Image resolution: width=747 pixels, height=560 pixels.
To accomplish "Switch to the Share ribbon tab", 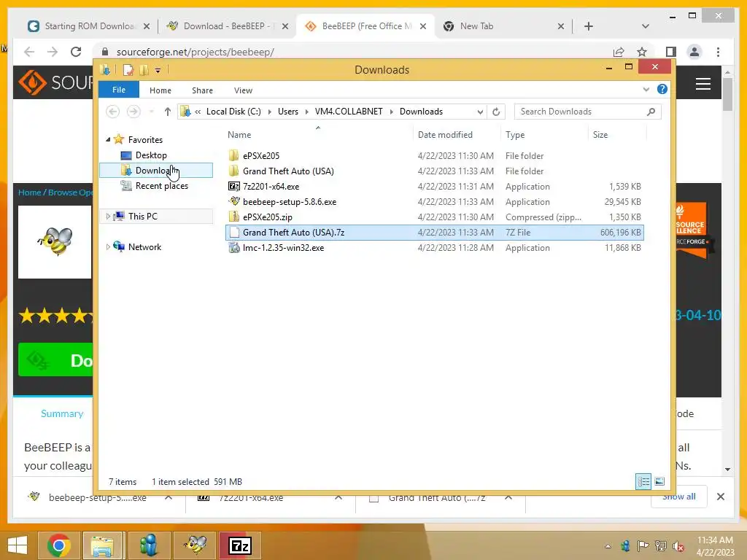I will pyautogui.click(x=203, y=90).
